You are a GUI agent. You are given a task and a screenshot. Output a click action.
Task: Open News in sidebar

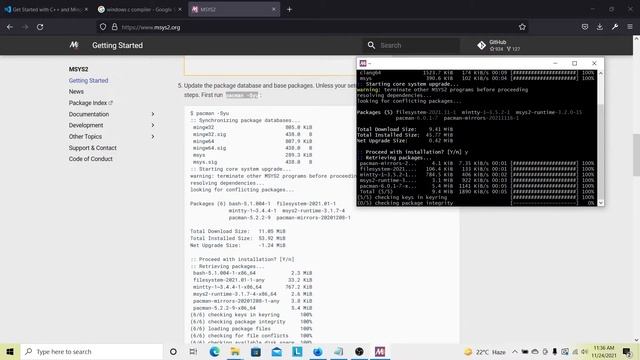click(x=76, y=91)
